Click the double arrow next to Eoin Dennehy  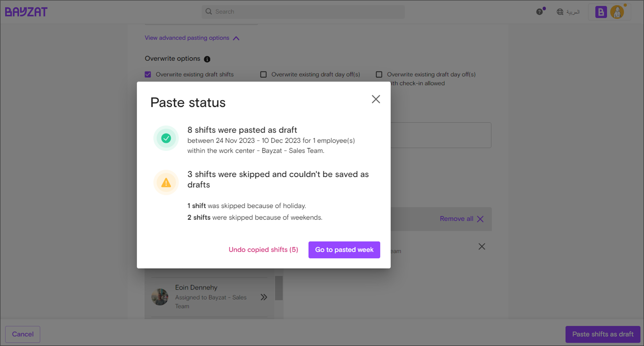point(264,297)
